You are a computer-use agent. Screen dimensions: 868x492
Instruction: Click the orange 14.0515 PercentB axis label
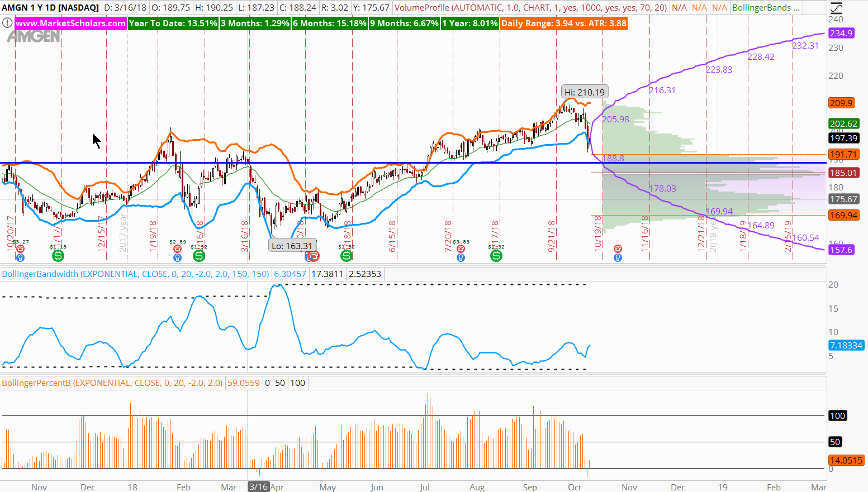846,461
